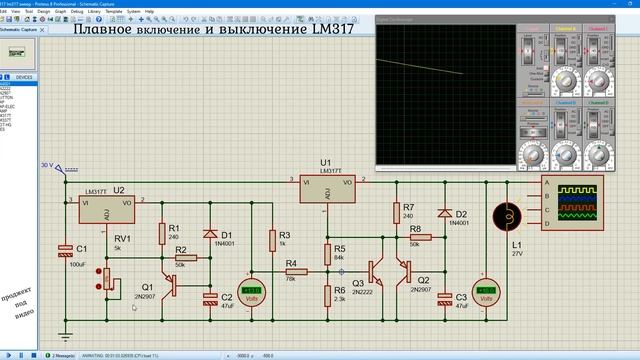Turn the blue channel gain knob
Image resolution: width=640 pixels, height=360 pixels.
click(x=566, y=156)
